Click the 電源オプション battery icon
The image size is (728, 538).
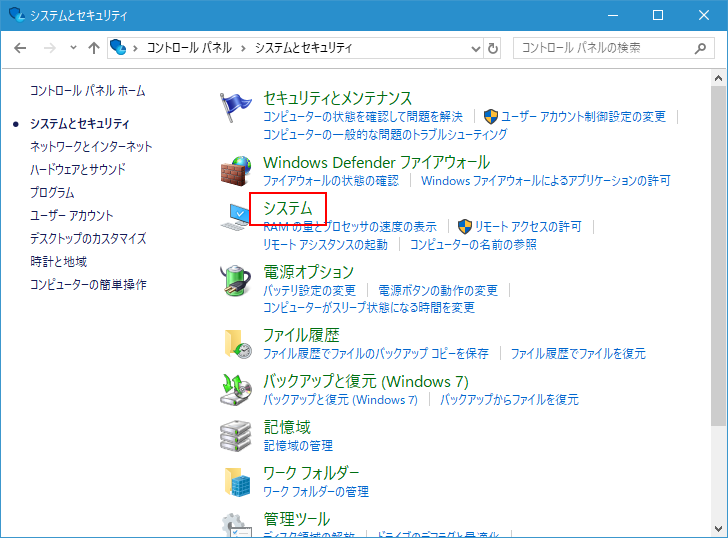coord(236,280)
